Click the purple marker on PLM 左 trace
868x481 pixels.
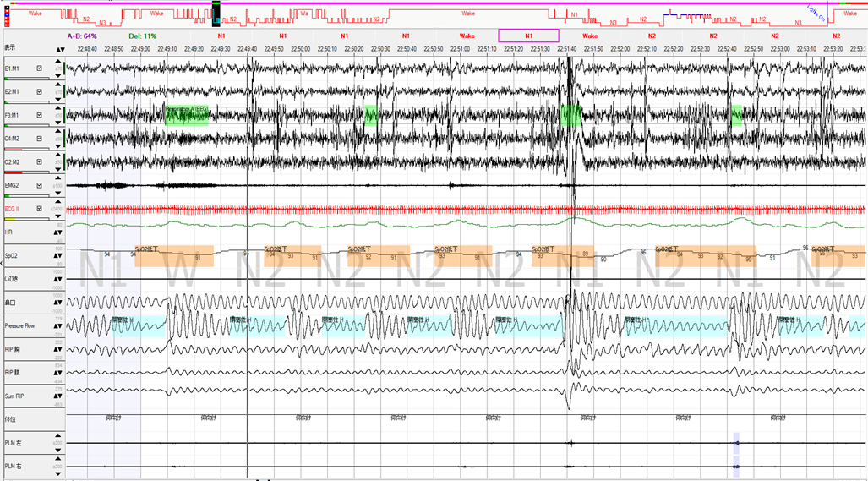point(736,443)
